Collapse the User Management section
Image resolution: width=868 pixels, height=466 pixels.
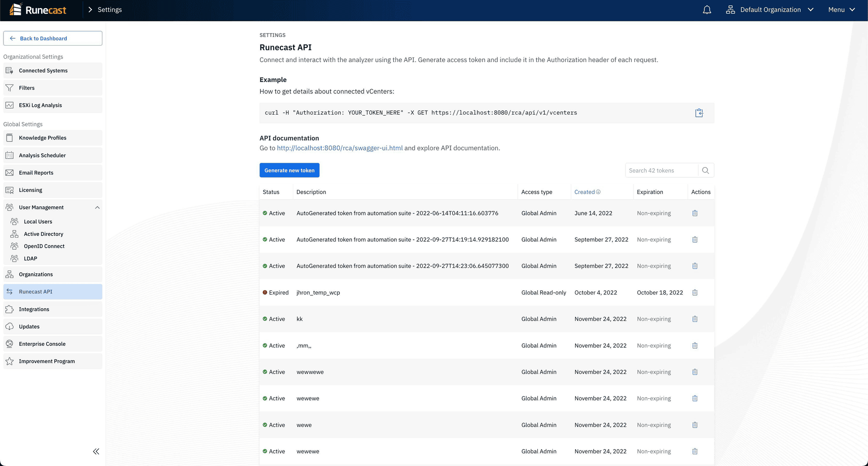pos(97,207)
